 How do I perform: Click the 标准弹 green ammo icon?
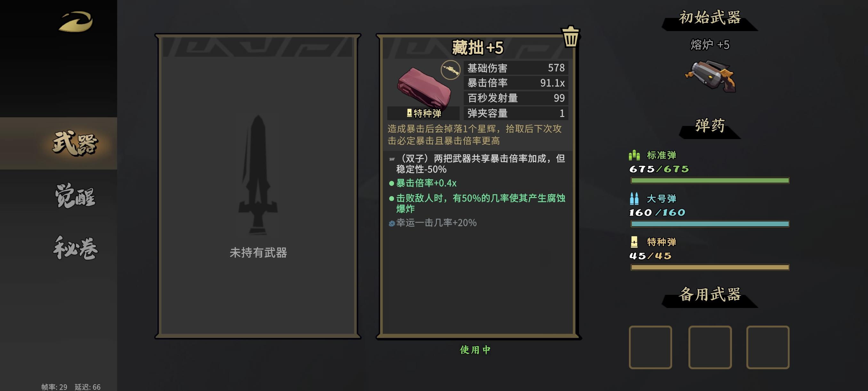(x=634, y=155)
